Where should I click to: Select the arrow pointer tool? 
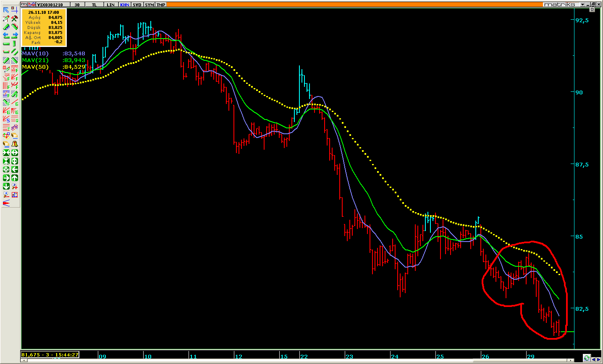click(6, 10)
